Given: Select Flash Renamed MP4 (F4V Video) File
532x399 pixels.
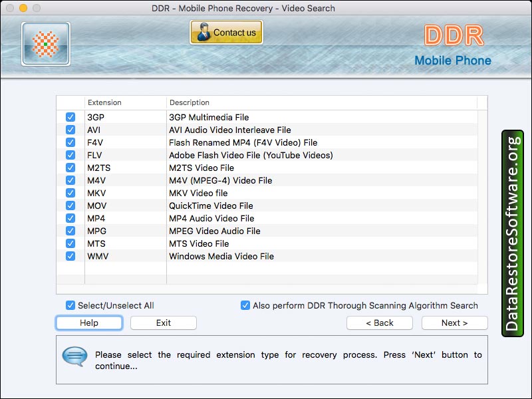Looking at the screenshot, I should pos(243,142).
